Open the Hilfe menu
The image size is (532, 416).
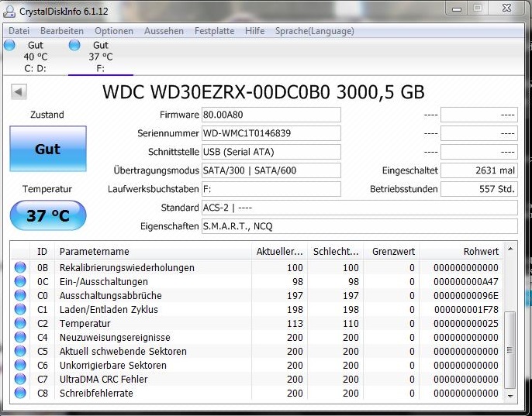[x=255, y=31]
